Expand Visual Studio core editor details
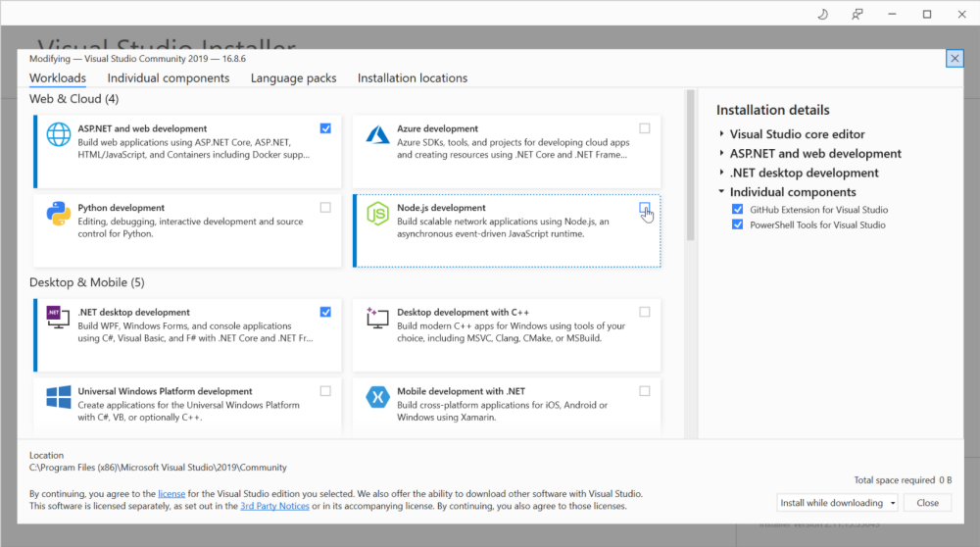 click(721, 133)
